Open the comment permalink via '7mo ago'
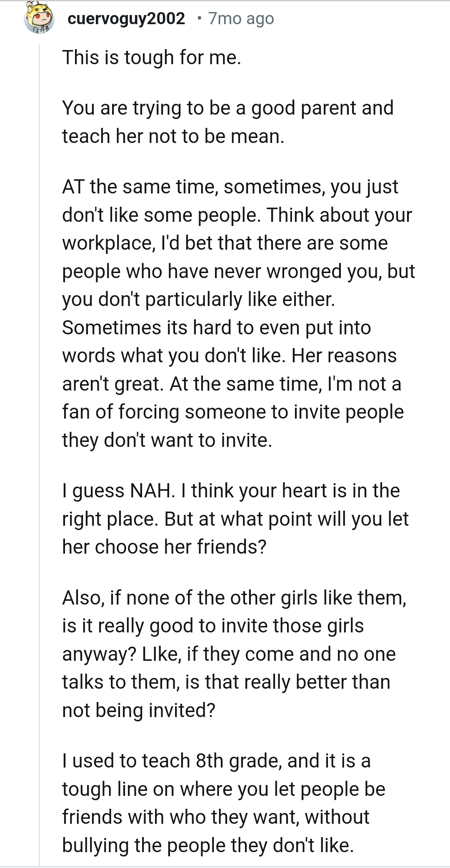The height and width of the screenshot is (868, 450). tap(240, 18)
